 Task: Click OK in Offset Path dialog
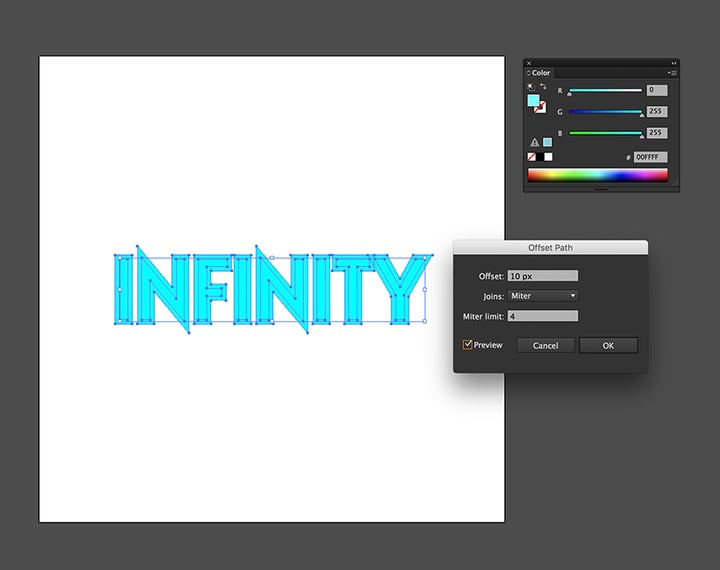tap(608, 346)
